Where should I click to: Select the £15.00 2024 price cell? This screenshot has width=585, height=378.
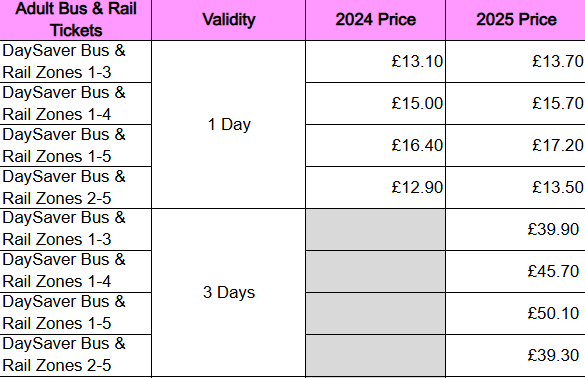coord(375,103)
